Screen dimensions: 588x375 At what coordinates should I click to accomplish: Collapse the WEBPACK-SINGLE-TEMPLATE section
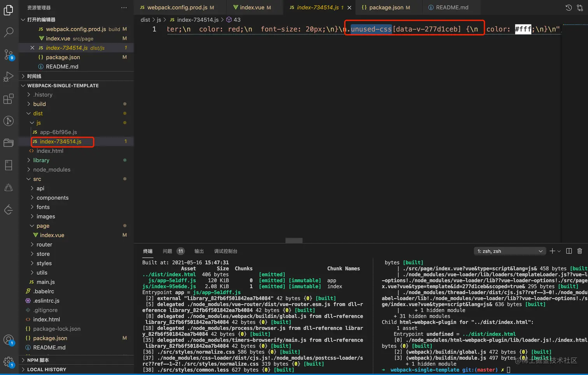[x=77, y=85]
